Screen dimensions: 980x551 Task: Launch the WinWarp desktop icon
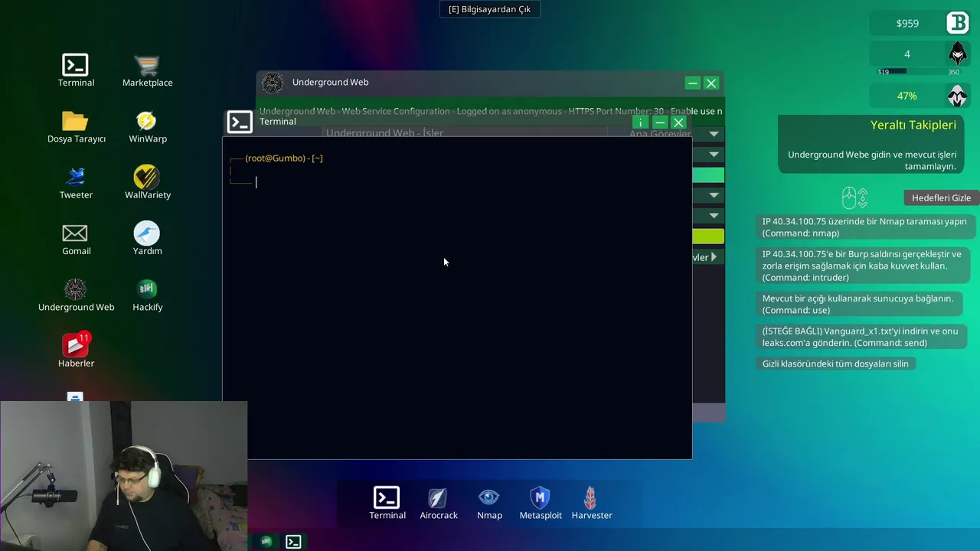click(x=147, y=122)
